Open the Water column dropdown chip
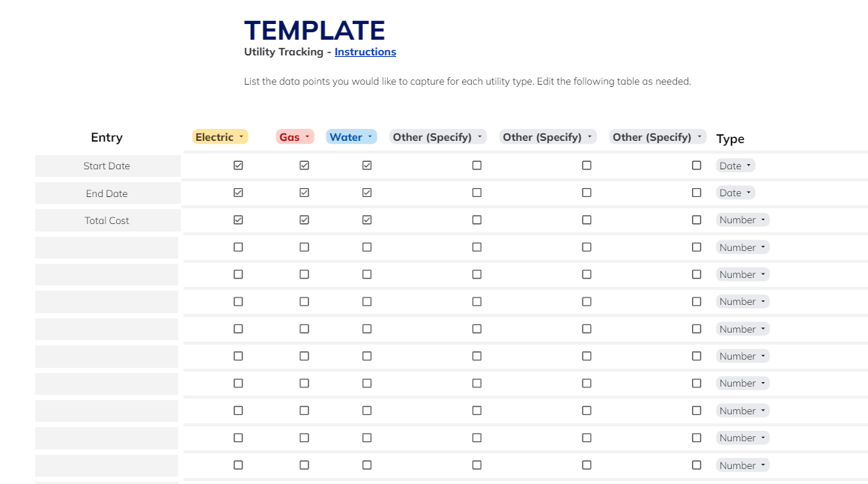 click(x=351, y=137)
